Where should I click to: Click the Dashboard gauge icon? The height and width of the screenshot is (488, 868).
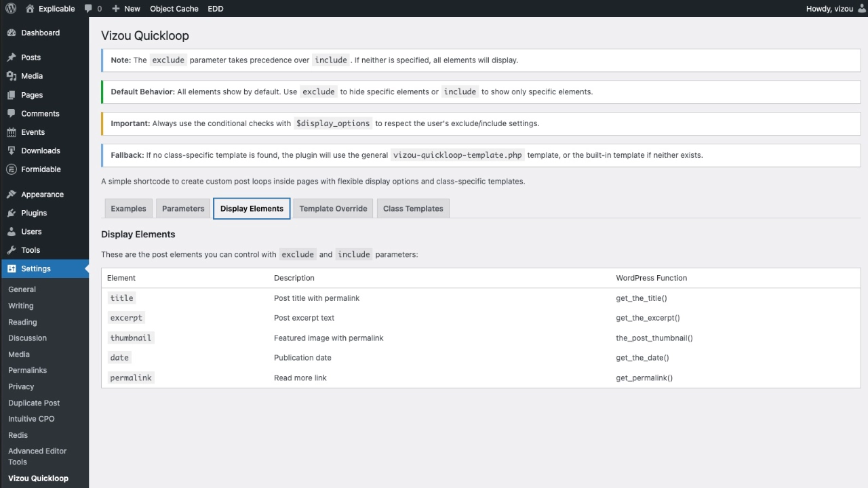(x=12, y=33)
